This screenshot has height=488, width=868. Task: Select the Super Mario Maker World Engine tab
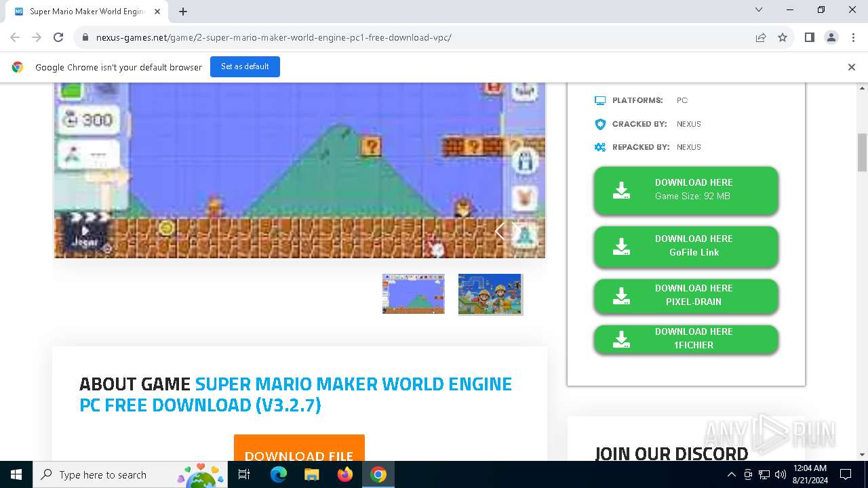(85, 12)
